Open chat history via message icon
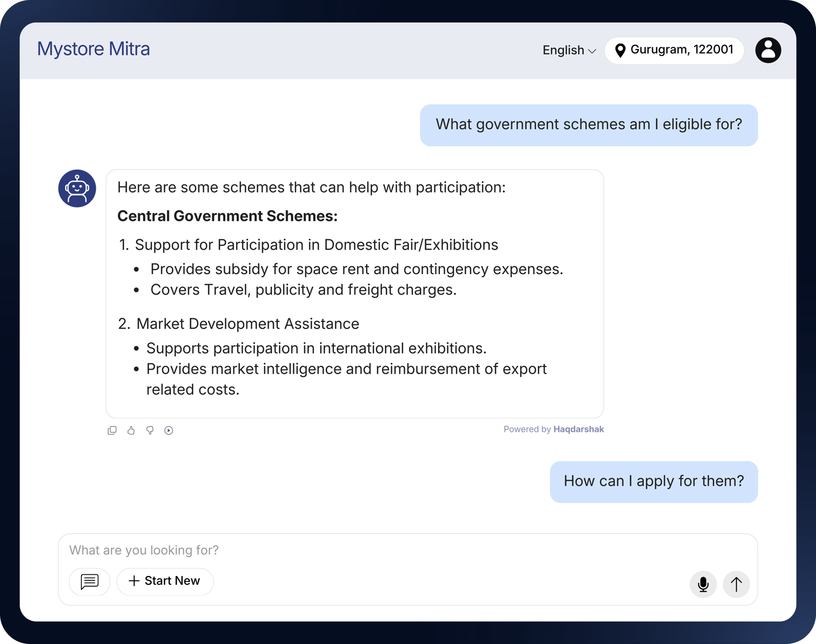This screenshot has height=644, width=816. [x=90, y=581]
